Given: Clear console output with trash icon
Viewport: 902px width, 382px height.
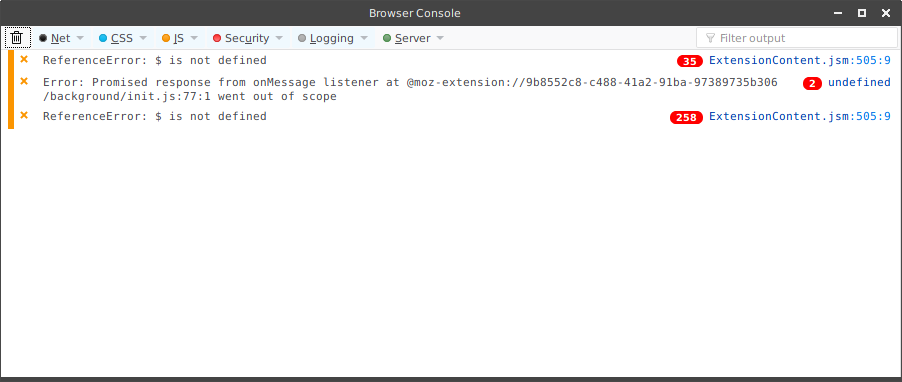Looking at the screenshot, I should 17,38.
